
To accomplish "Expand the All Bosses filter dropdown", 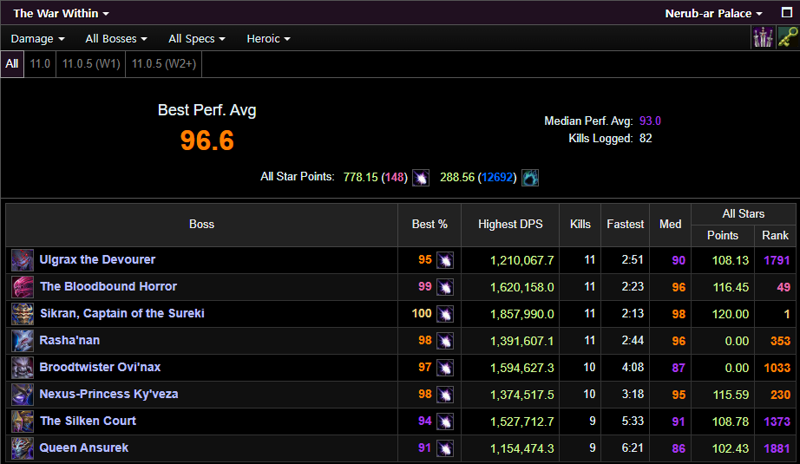I will tap(116, 39).
